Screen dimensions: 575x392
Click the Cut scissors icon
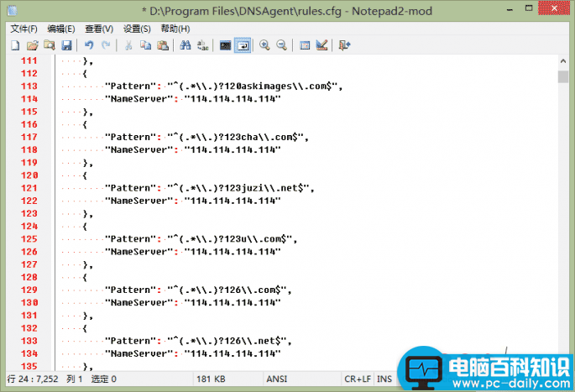click(x=128, y=45)
